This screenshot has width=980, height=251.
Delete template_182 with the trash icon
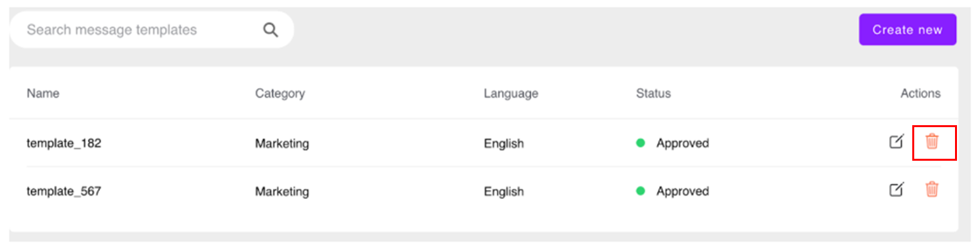932,141
